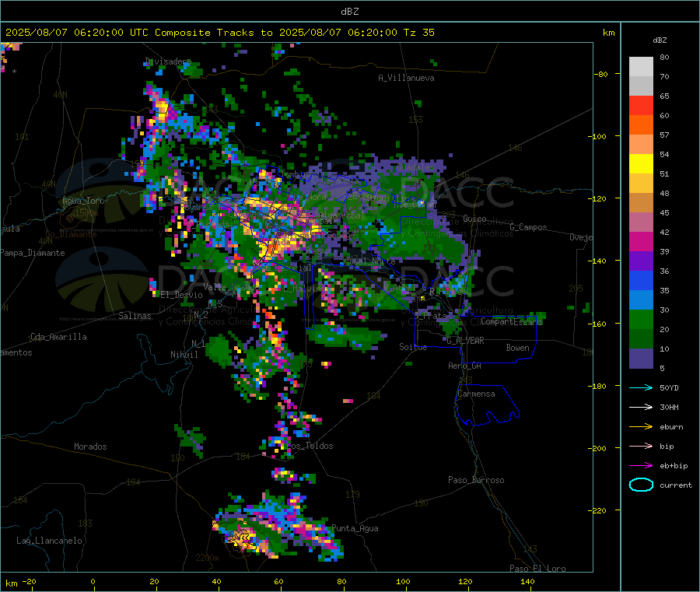This screenshot has width=700, height=592.
Task: Click the 0 km horizontal axis tick
Action: pos(93,581)
